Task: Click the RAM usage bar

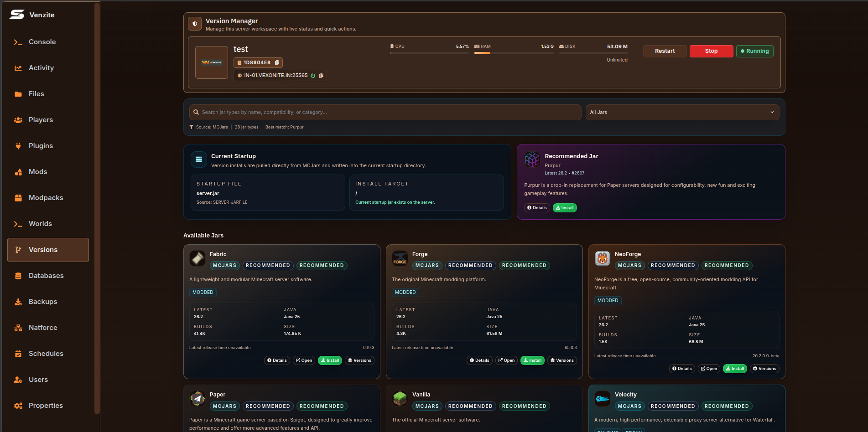Action: (514, 53)
